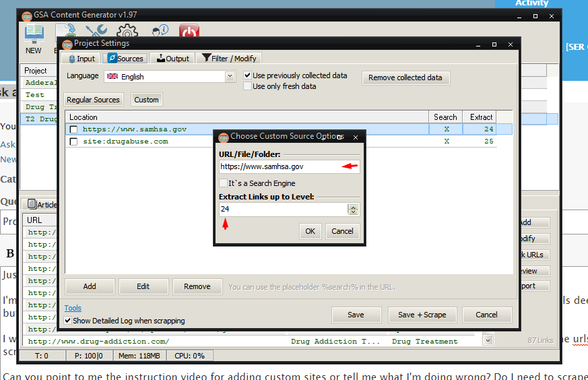Viewport: 588px width, 380px height.
Task: Switch to the Filter / Modify tab
Action: (x=229, y=59)
